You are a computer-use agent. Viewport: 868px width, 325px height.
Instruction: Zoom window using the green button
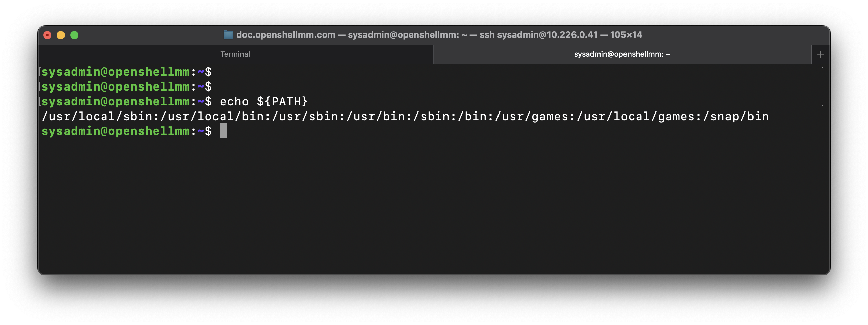pos(74,35)
